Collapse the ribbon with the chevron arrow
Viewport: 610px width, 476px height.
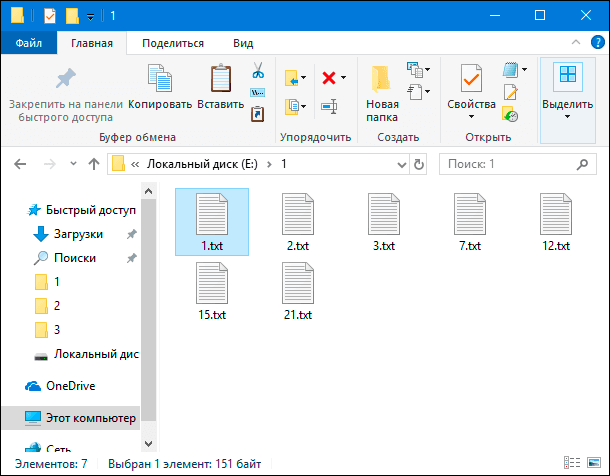click(x=576, y=42)
